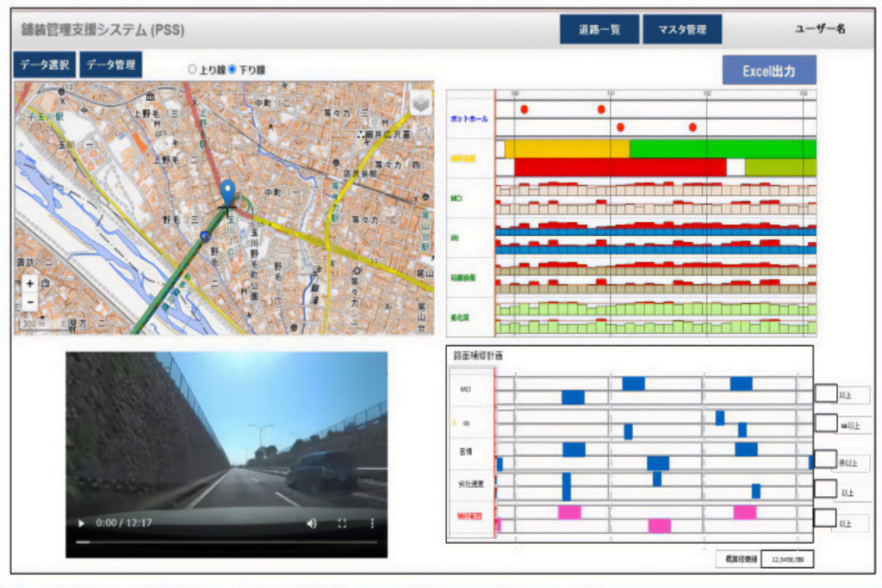
Task: Click the first red pothole dot in chart
Action: coord(524,109)
